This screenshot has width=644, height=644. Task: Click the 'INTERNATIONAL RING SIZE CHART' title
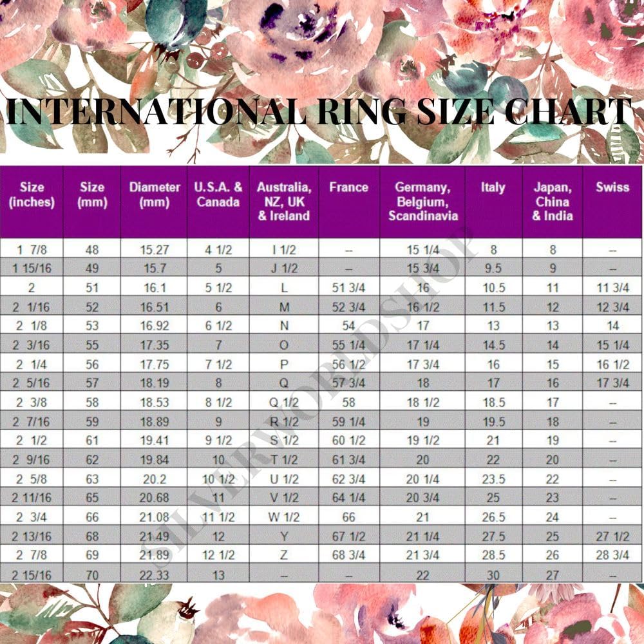pyautogui.click(x=319, y=111)
